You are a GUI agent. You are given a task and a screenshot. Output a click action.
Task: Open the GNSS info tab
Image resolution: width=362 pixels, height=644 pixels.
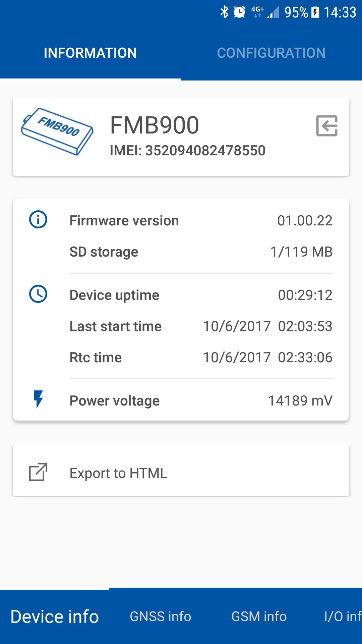(160, 616)
